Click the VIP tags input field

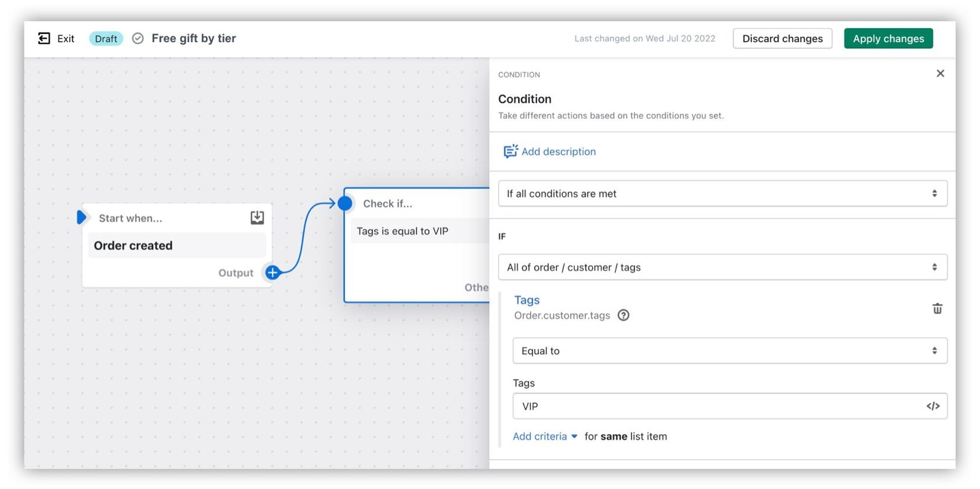pos(715,406)
